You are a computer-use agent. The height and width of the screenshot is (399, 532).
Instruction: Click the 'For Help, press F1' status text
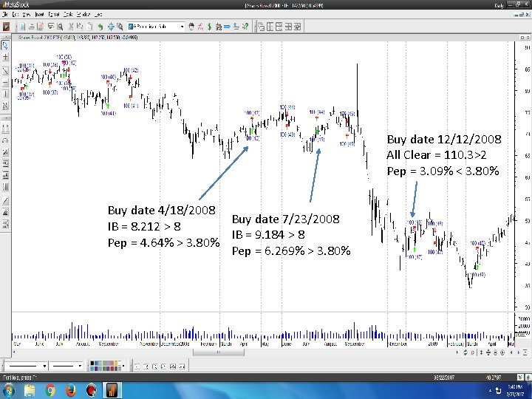point(20,378)
